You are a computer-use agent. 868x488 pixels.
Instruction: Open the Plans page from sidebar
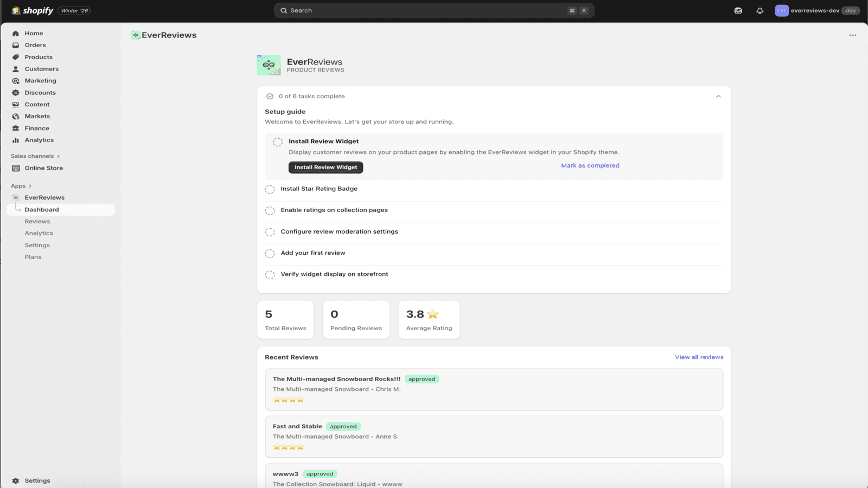pos(33,256)
